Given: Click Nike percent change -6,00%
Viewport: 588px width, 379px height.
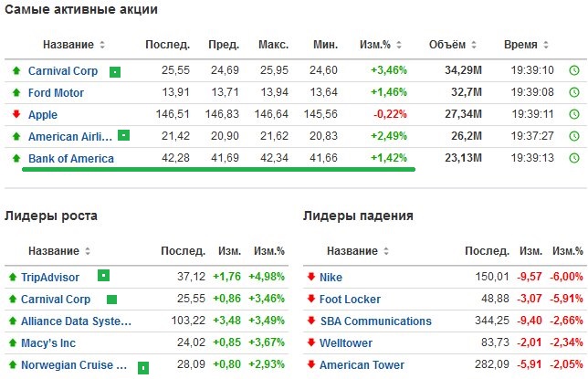Looking at the screenshot, I should pos(566,277).
